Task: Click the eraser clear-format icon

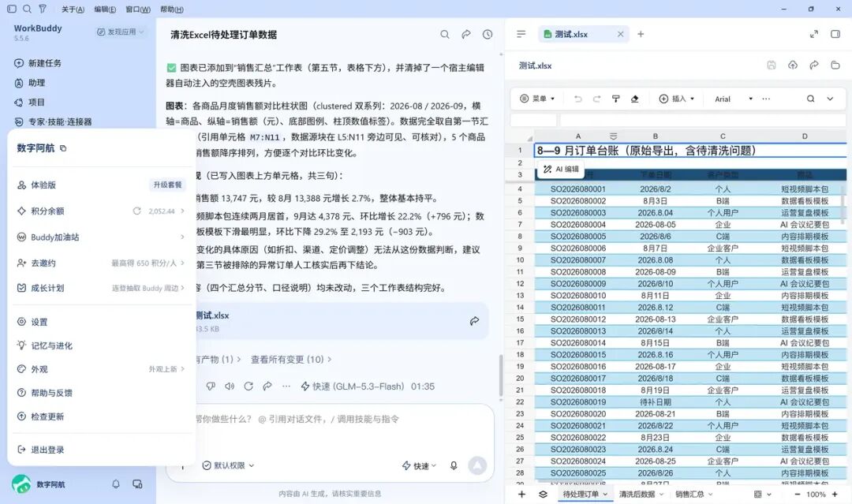Action: [634, 99]
